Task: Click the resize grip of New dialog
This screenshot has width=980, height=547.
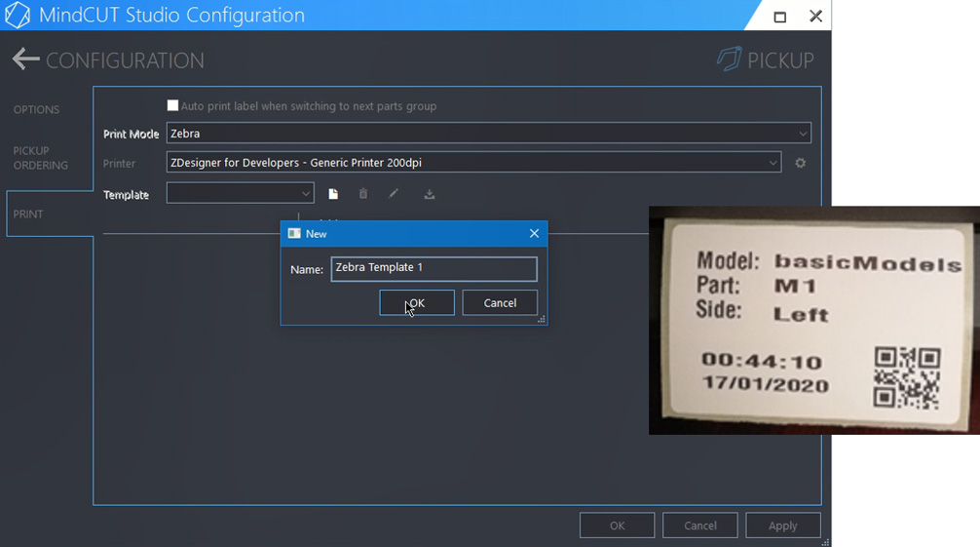Action: click(x=542, y=319)
